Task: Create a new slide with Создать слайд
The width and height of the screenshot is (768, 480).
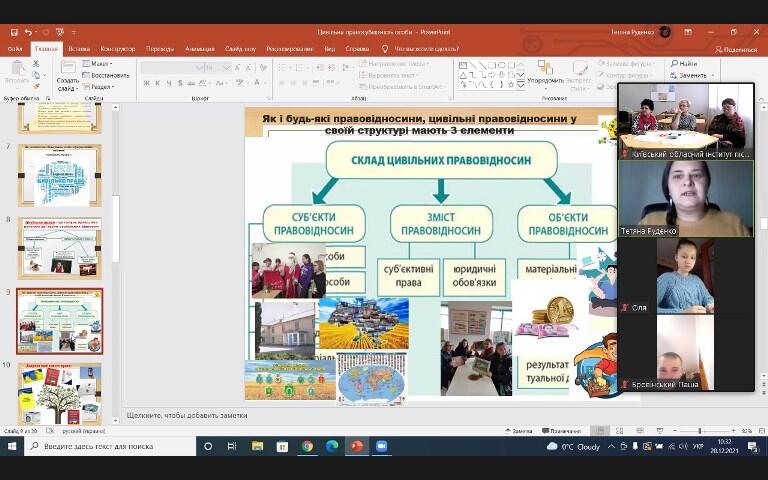Action: [68, 76]
